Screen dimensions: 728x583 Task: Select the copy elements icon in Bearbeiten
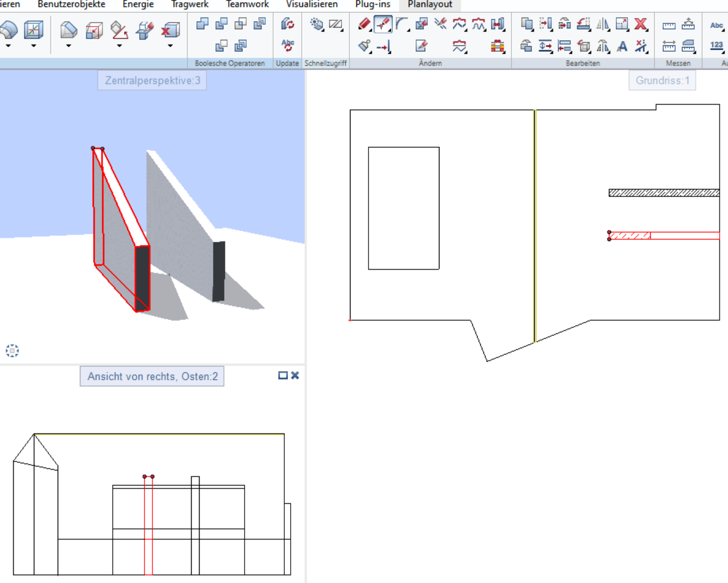pos(526,24)
